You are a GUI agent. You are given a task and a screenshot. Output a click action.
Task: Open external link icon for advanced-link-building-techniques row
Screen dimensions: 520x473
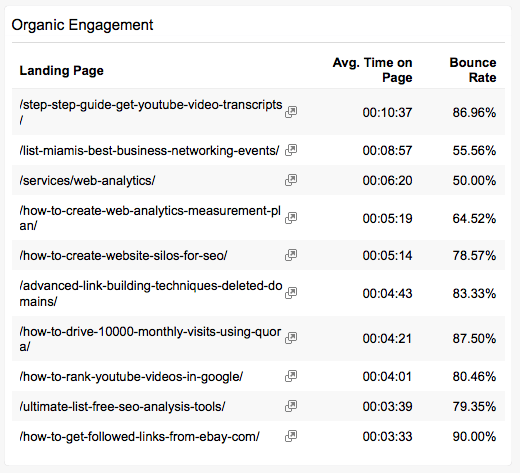click(x=291, y=293)
